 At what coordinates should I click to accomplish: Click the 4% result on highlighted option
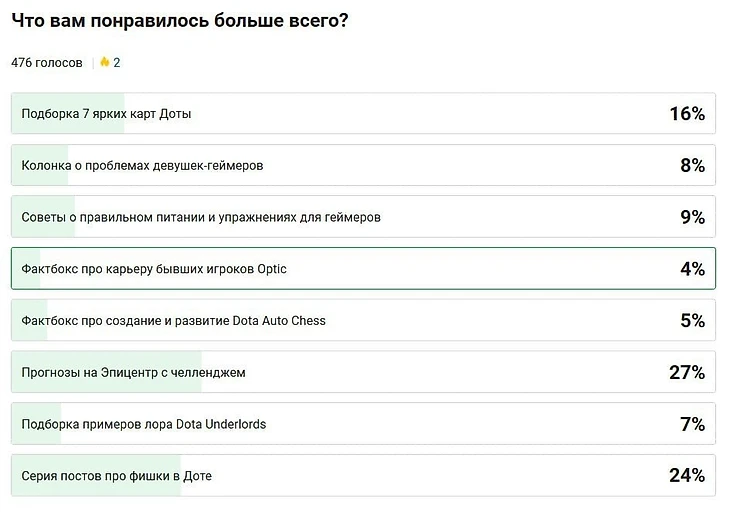692,269
